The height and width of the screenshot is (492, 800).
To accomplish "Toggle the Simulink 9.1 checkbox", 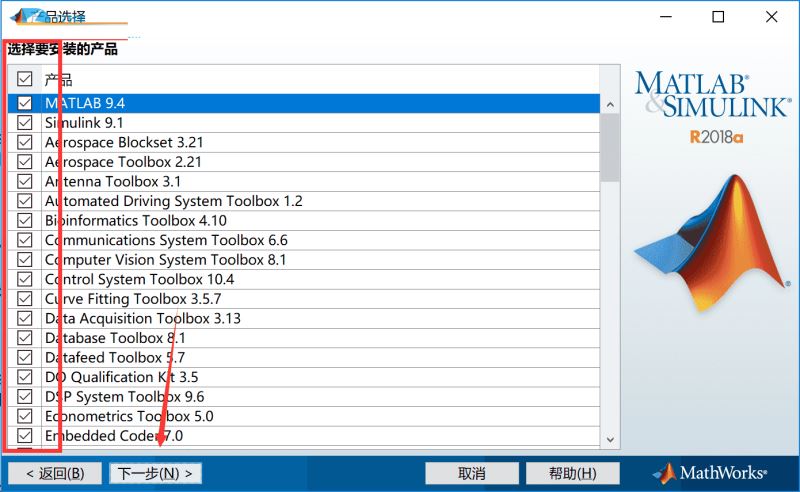I will coord(24,122).
